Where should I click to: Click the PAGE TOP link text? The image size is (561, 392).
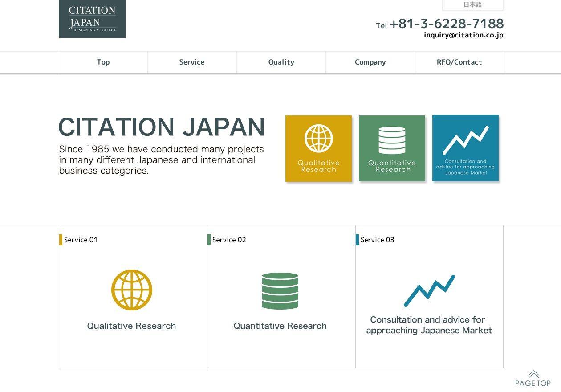[x=533, y=383]
